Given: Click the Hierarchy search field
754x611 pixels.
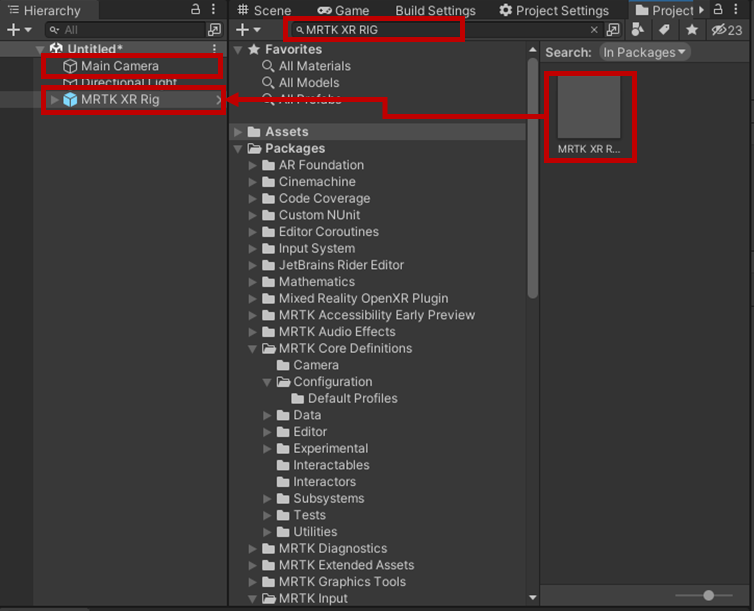Looking at the screenshot, I should point(125,30).
